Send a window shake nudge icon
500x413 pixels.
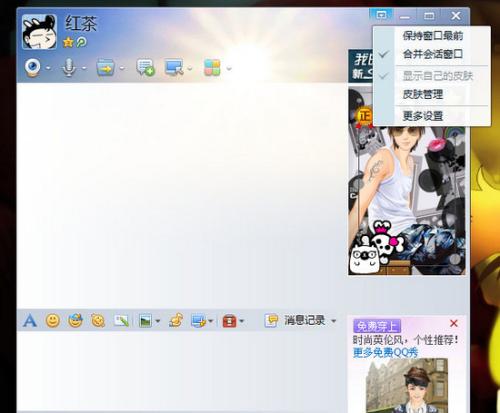tap(98, 321)
